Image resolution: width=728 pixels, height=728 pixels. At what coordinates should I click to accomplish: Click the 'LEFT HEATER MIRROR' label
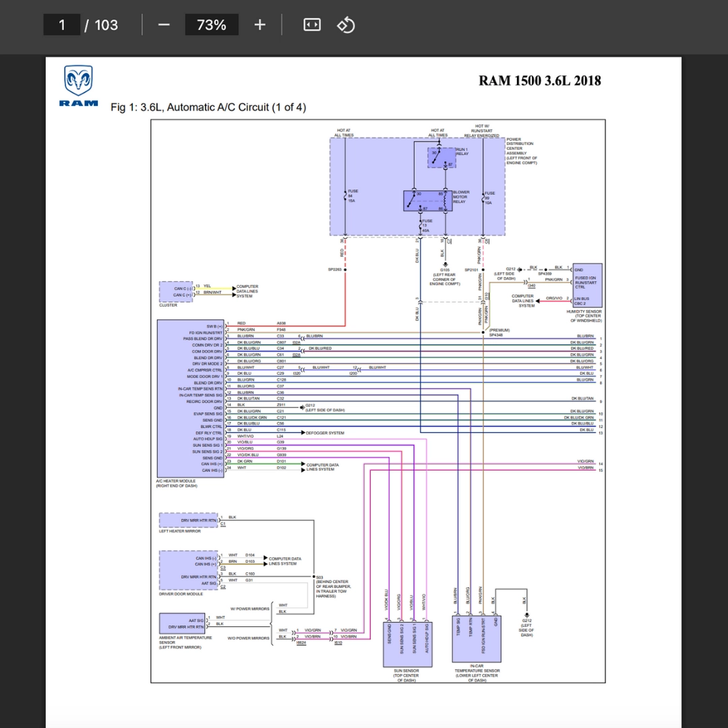[x=180, y=531]
